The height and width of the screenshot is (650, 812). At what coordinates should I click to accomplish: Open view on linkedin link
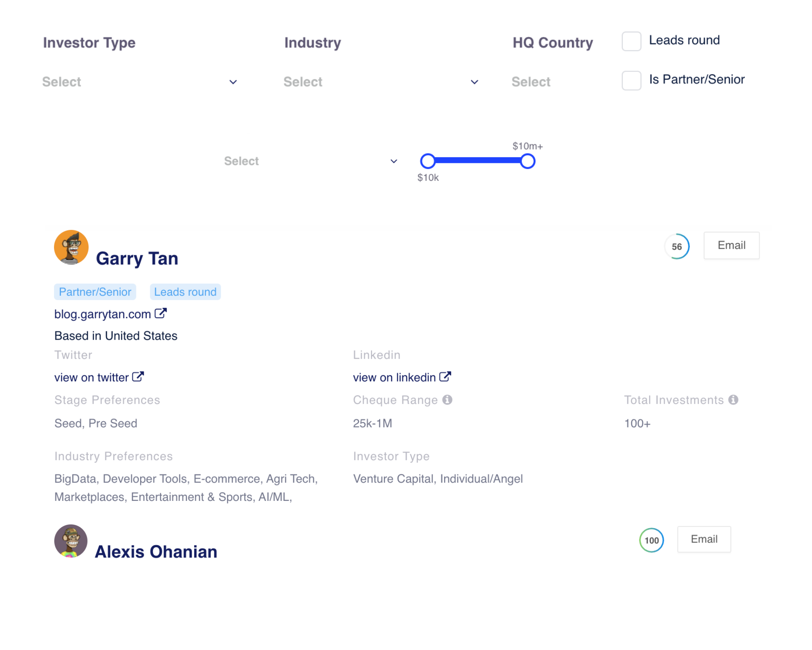point(394,377)
